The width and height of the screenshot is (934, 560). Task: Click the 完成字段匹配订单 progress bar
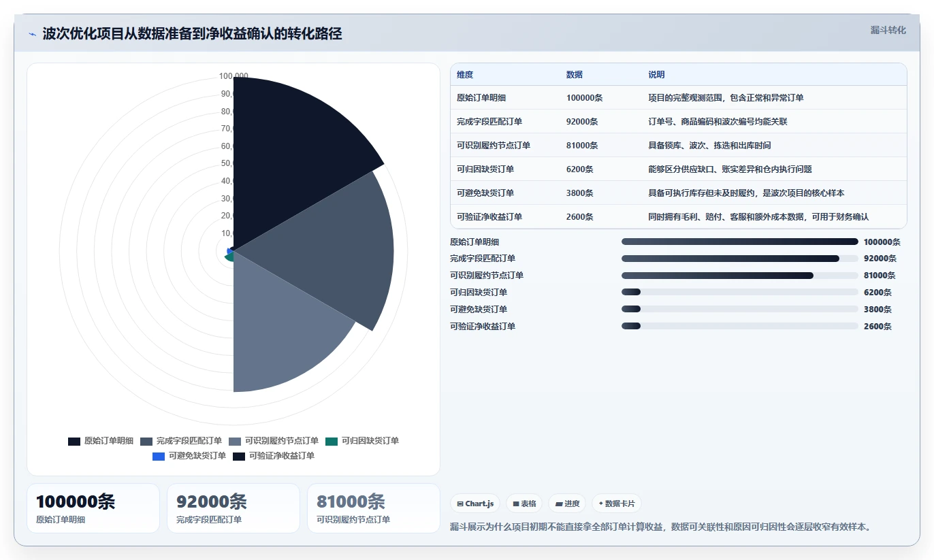pos(740,259)
